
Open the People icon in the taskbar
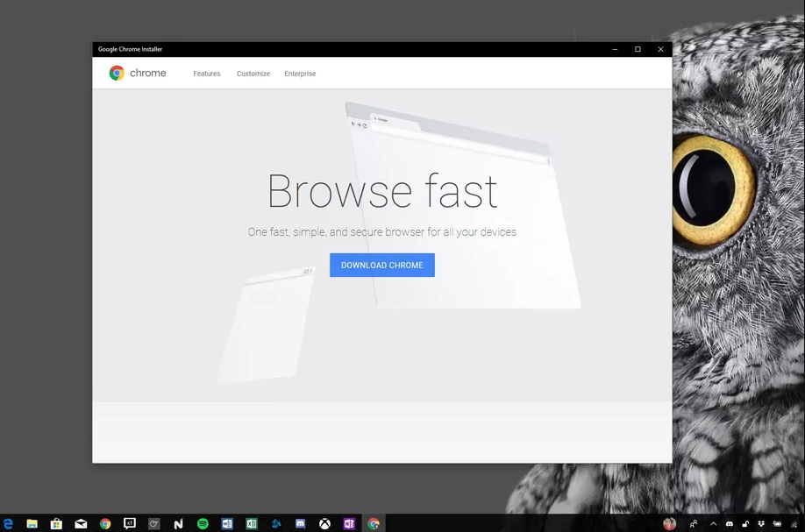(694, 524)
